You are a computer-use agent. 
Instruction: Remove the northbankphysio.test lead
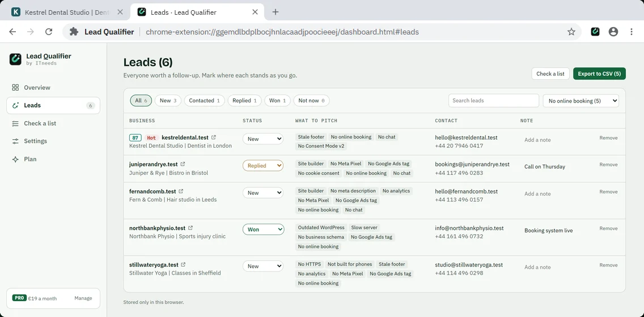coord(608,229)
